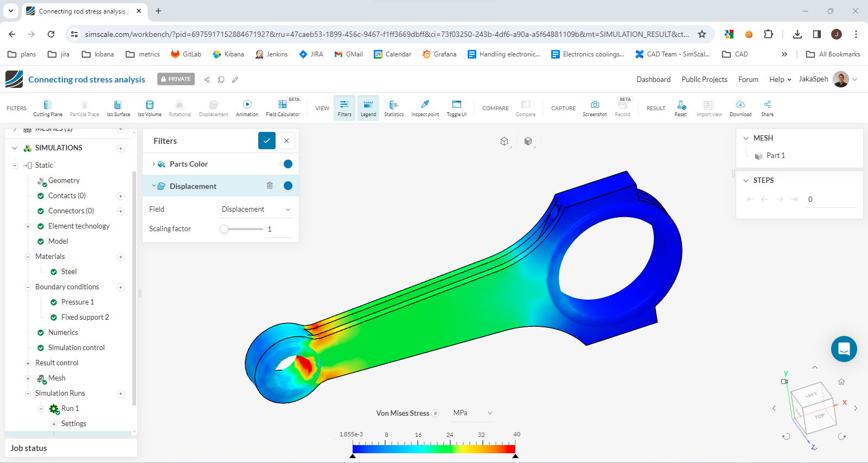This screenshot has width=868, height=463.
Task: Collapse the STEPS panel
Action: point(746,181)
